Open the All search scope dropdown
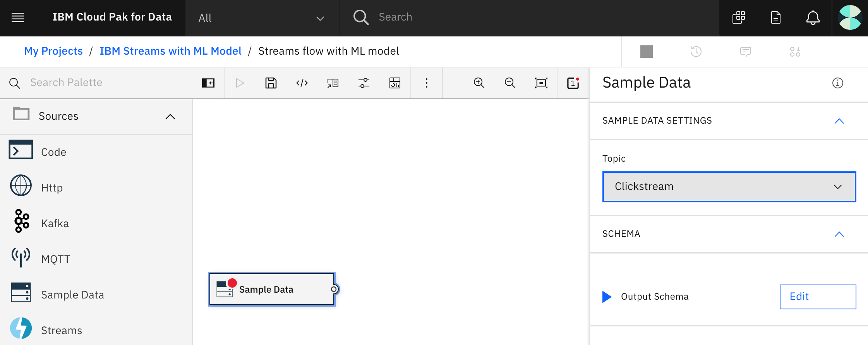Screen dimensions: 868x345 point(262,18)
